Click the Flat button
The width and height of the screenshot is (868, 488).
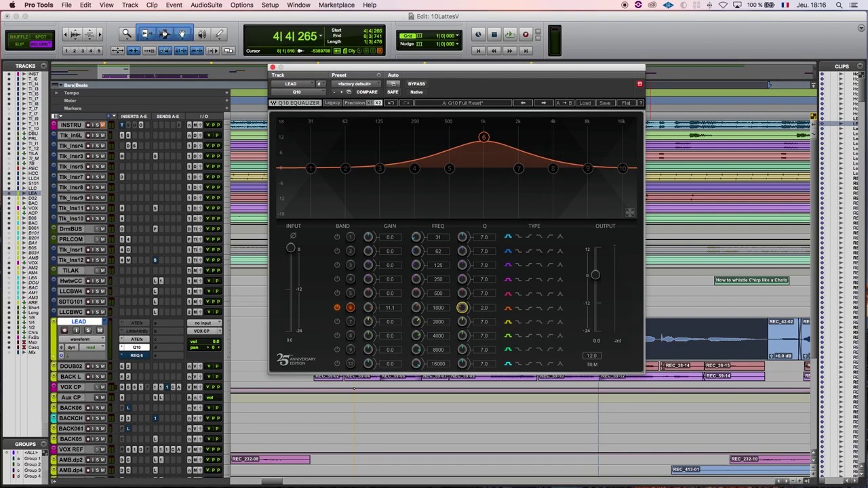point(625,103)
